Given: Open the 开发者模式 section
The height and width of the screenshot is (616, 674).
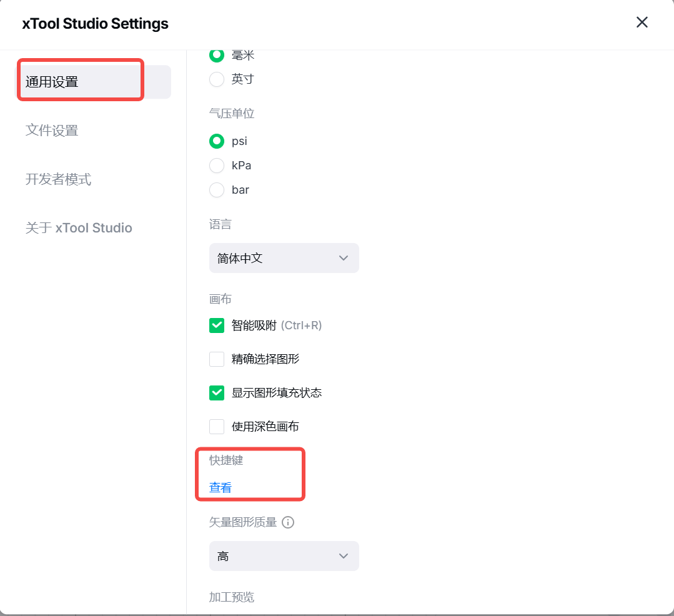Looking at the screenshot, I should [x=58, y=179].
